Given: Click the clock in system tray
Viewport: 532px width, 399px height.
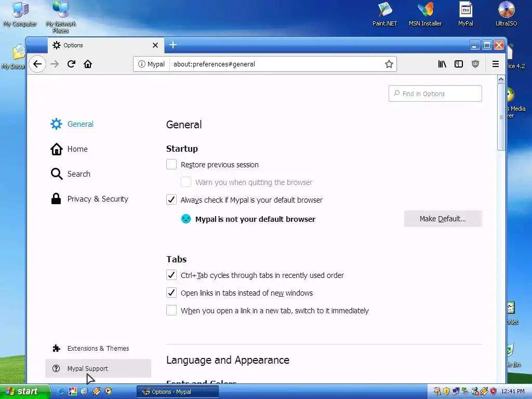Looking at the screenshot, I should point(513,392).
